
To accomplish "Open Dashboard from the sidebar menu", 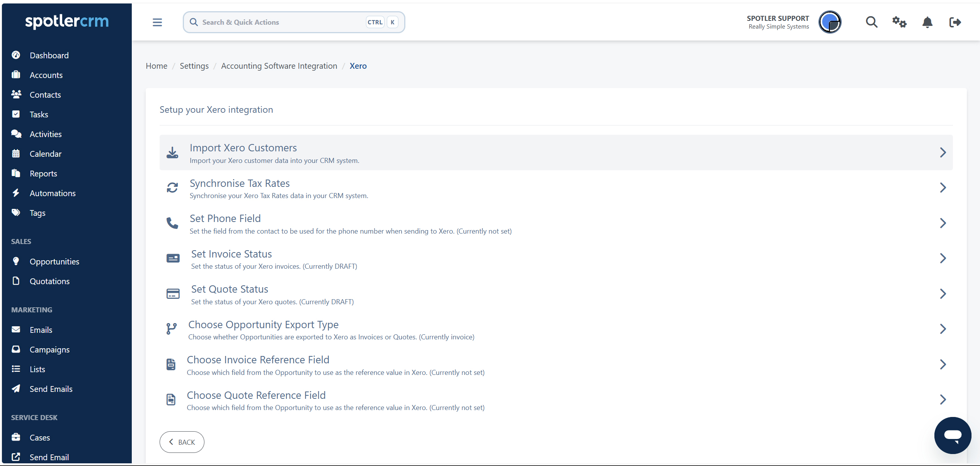I will (49, 55).
